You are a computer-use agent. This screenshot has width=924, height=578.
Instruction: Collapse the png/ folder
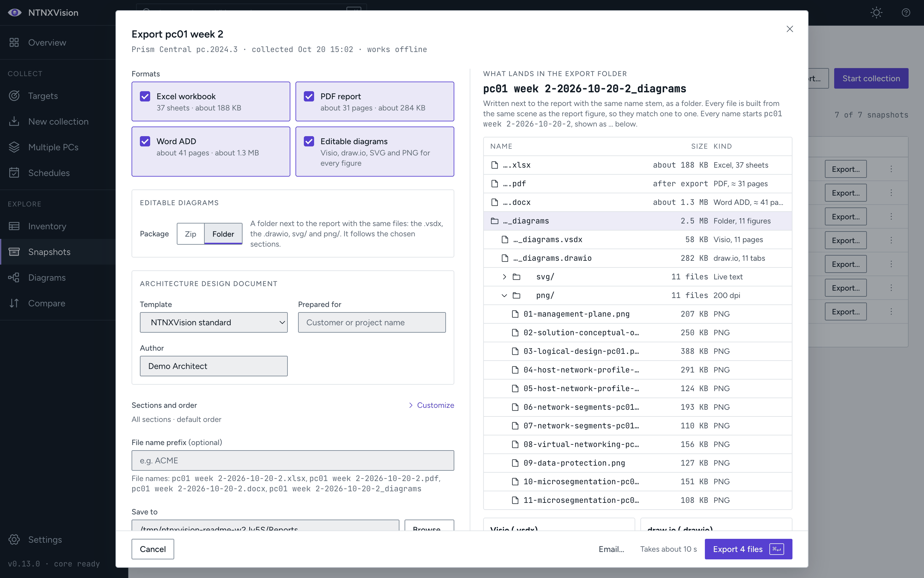(x=504, y=295)
